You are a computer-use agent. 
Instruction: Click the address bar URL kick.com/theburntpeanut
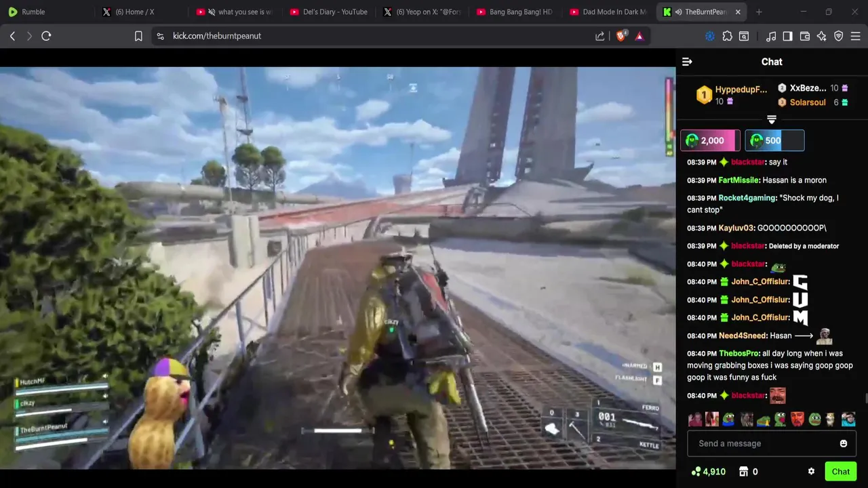pyautogui.click(x=217, y=36)
